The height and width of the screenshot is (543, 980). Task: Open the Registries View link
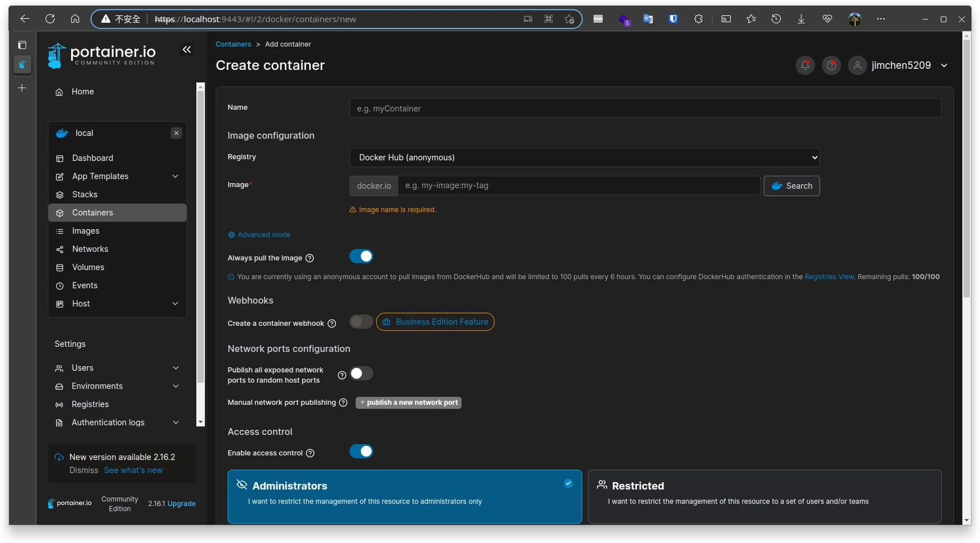tap(829, 277)
